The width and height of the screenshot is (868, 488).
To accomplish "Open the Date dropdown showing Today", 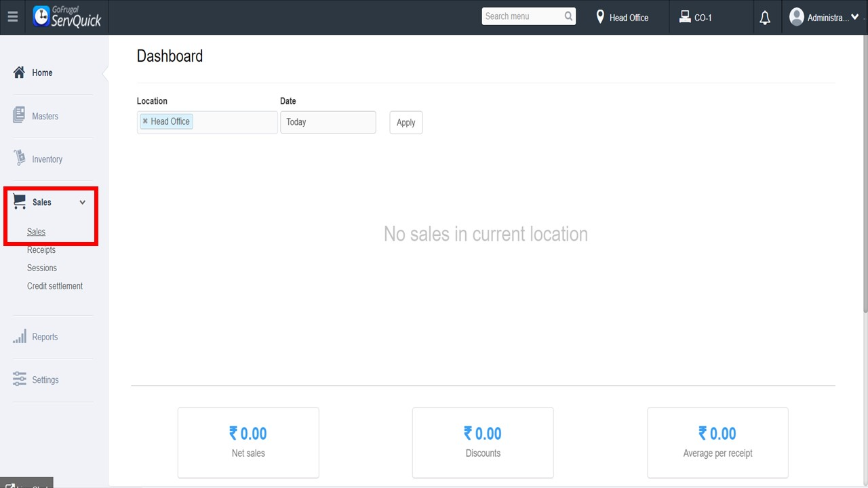I will [x=328, y=122].
